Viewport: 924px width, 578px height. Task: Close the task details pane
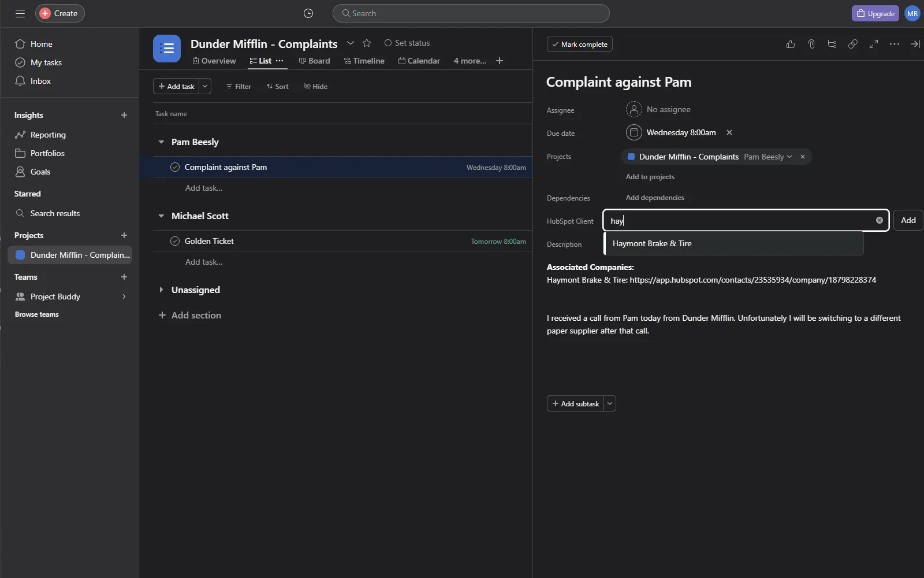click(915, 44)
